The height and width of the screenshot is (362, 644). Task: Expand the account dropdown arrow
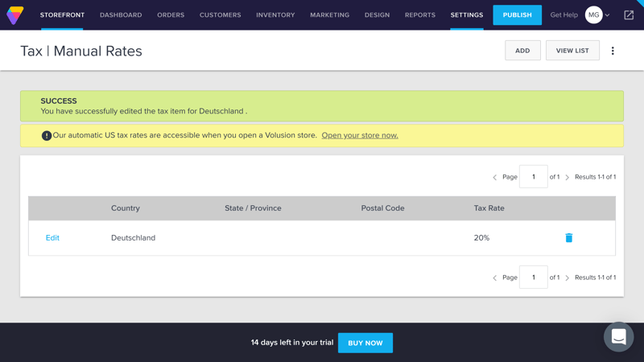click(x=608, y=15)
